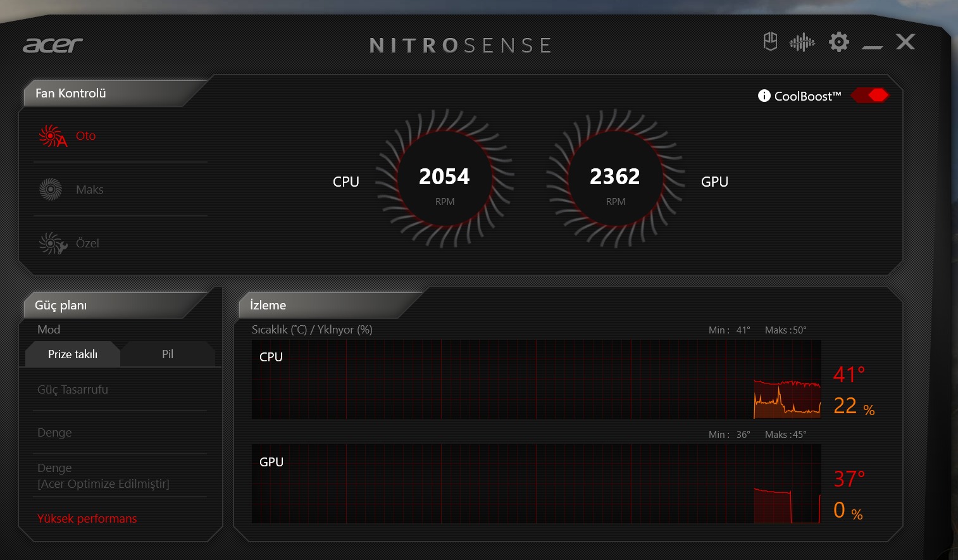Viewport: 958px width, 560px height.
Task: Click the NITROSENSE title text
Action: 460,46
